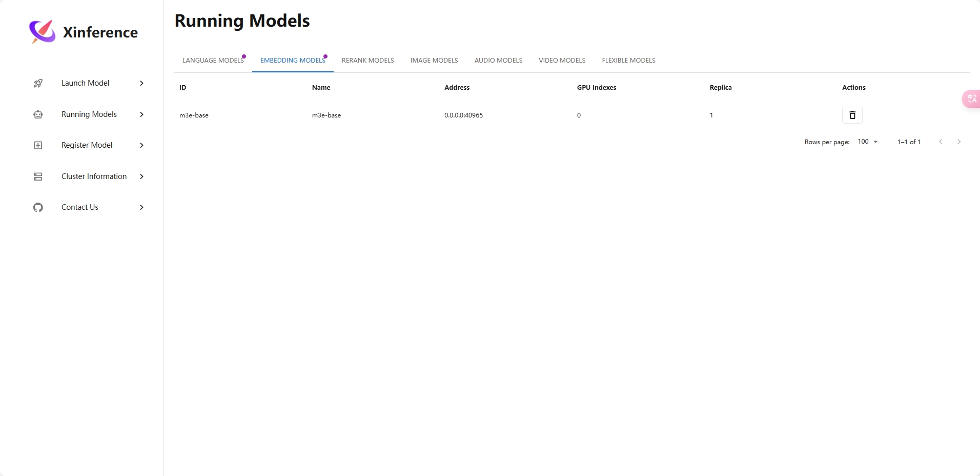Open the rows per page dropdown
Viewport: 980px width, 476px height.
[868, 142]
